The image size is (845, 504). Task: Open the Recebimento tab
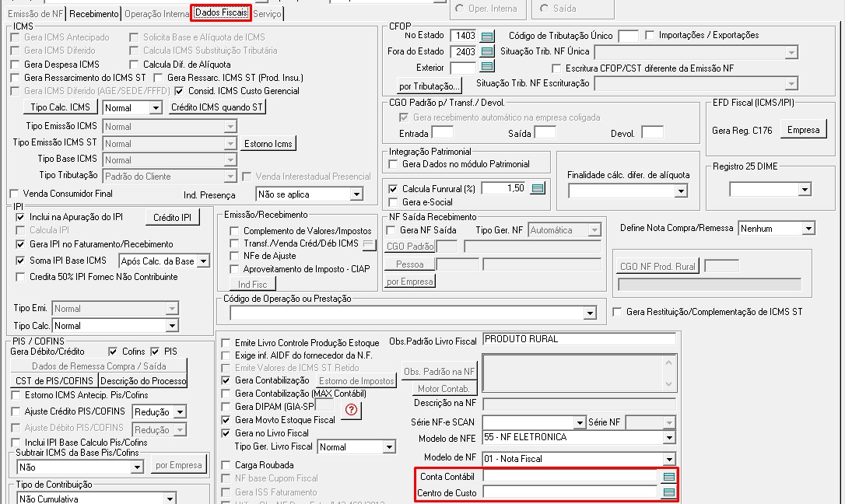click(x=94, y=14)
